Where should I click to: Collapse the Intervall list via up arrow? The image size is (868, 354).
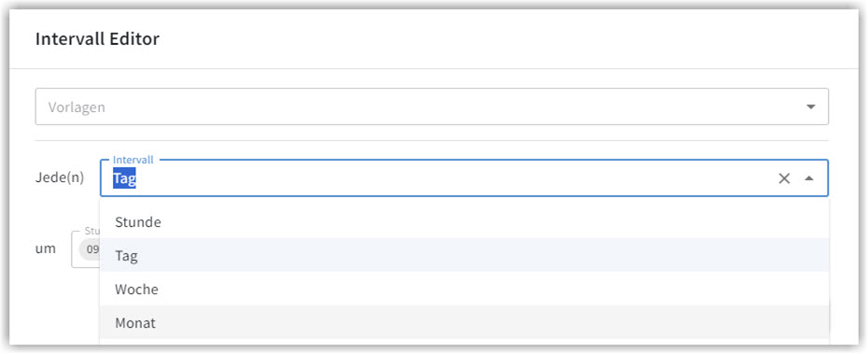coord(809,178)
